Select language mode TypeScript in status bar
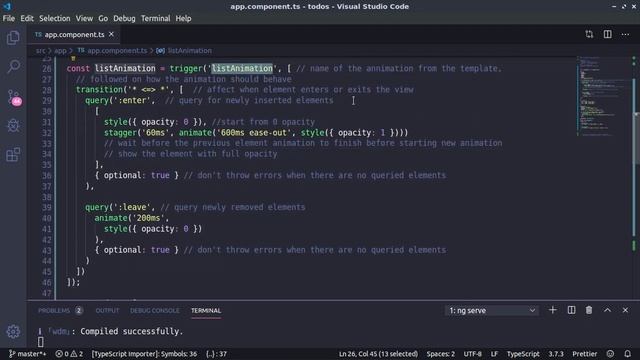Viewport: 640px width, 360px height. (523, 354)
